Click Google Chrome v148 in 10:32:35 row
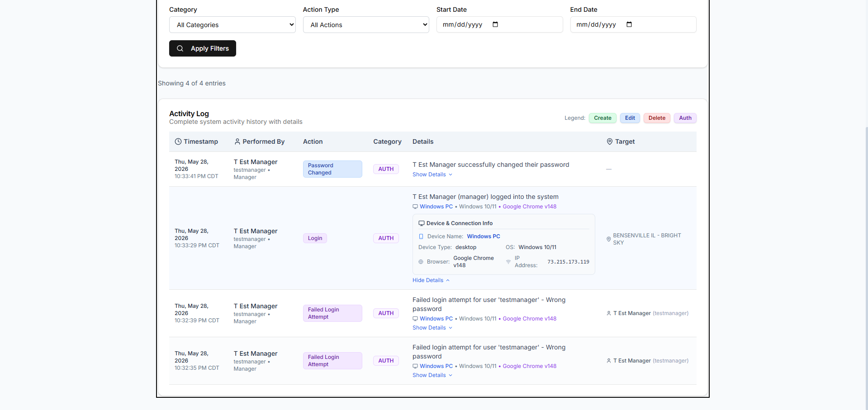The image size is (868, 410). (530, 366)
